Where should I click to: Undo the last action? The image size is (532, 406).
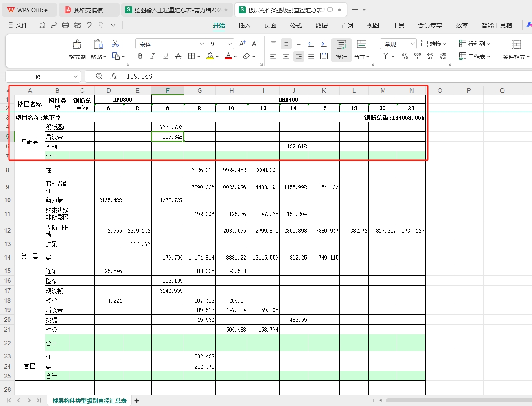click(89, 25)
